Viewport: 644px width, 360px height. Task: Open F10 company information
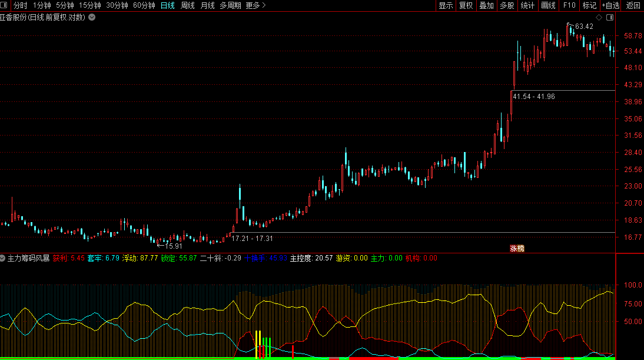coord(569,5)
